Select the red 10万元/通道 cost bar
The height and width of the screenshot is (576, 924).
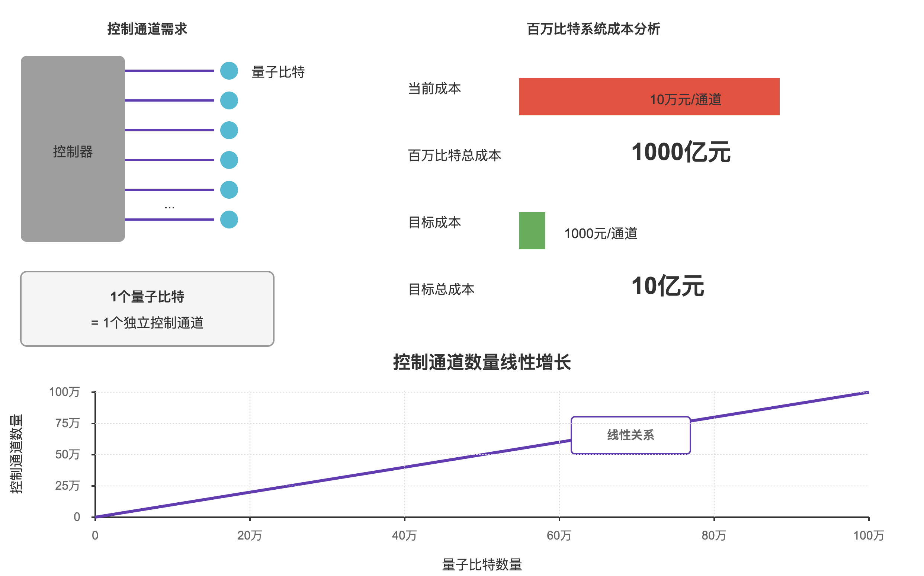click(x=649, y=97)
